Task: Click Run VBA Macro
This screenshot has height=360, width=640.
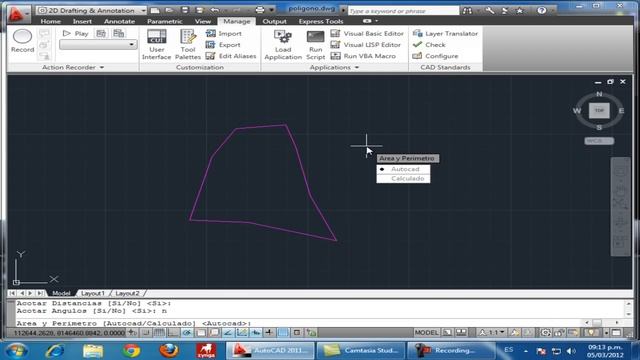Action: (x=363, y=56)
